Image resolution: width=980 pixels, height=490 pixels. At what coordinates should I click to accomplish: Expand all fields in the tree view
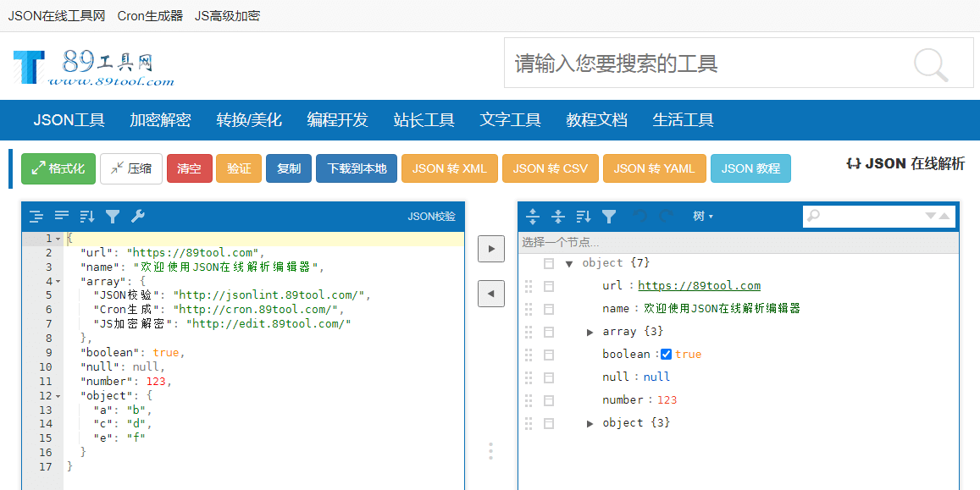tap(533, 217)
